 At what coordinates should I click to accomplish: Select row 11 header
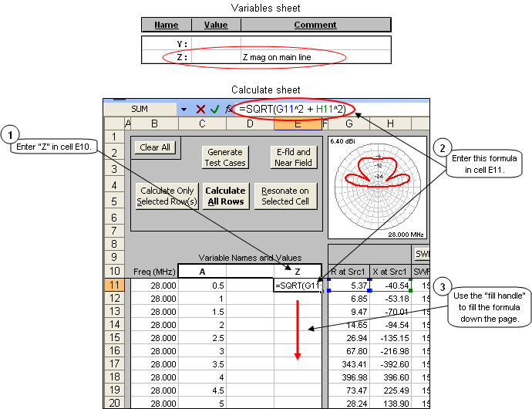point(113,286)
